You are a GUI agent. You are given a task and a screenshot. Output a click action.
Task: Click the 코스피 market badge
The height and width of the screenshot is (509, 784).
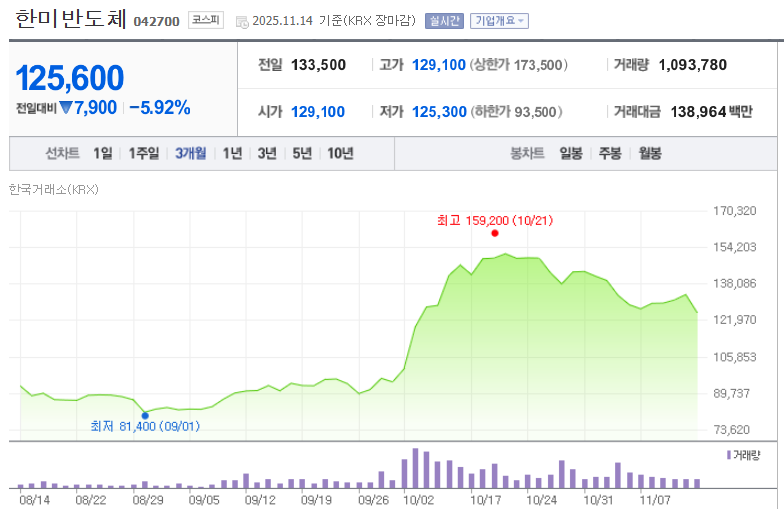point(206,20)
